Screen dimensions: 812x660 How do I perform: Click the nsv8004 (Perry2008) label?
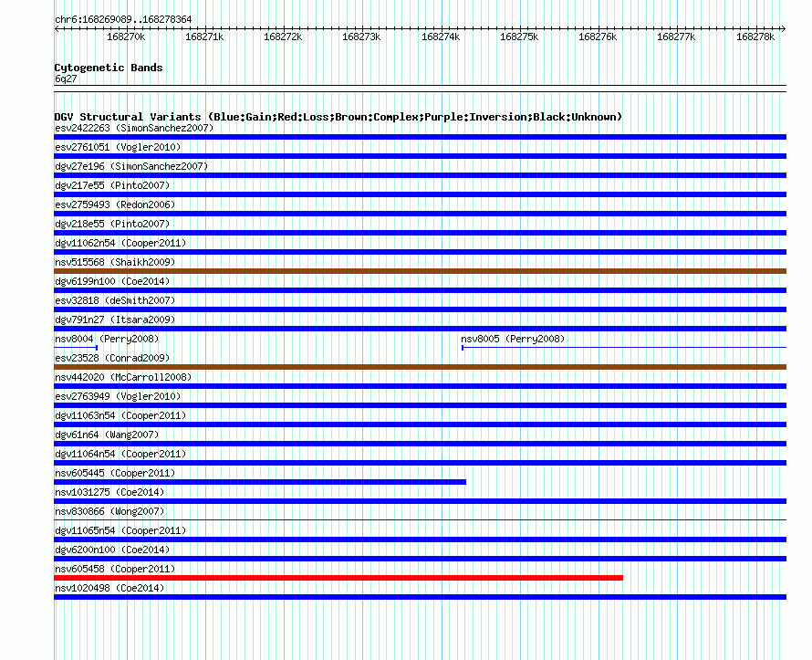(x=107, y=339)
